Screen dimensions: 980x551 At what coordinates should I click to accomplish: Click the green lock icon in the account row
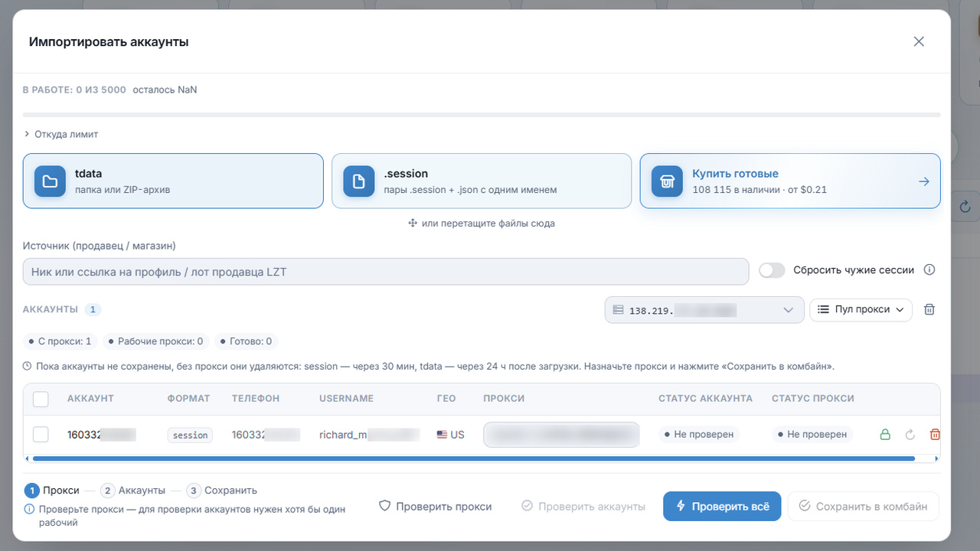885,435
